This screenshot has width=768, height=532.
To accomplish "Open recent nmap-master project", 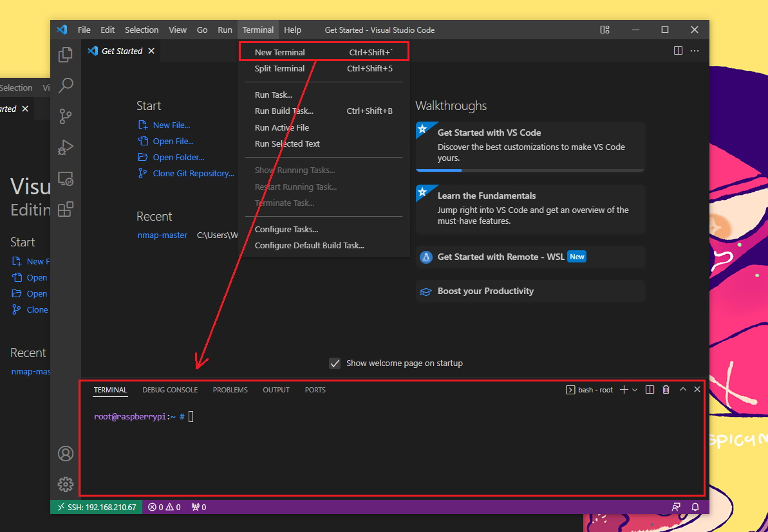I will pos(162,235).
